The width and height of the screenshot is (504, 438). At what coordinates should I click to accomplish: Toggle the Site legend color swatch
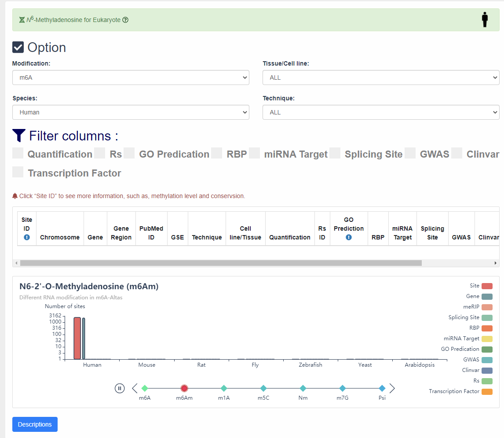(487, 286)
